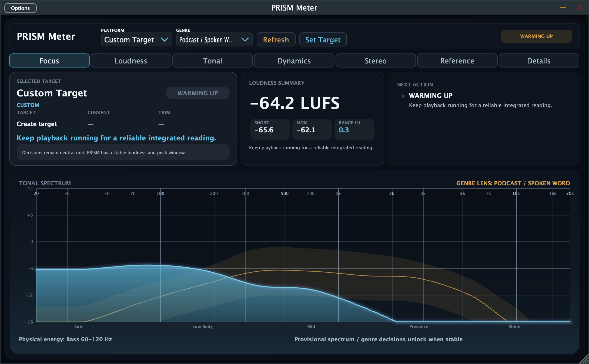Click the LOUDNESS SUMMARY heading
This screenshot has width=589, height=364.
coord(277,83)
